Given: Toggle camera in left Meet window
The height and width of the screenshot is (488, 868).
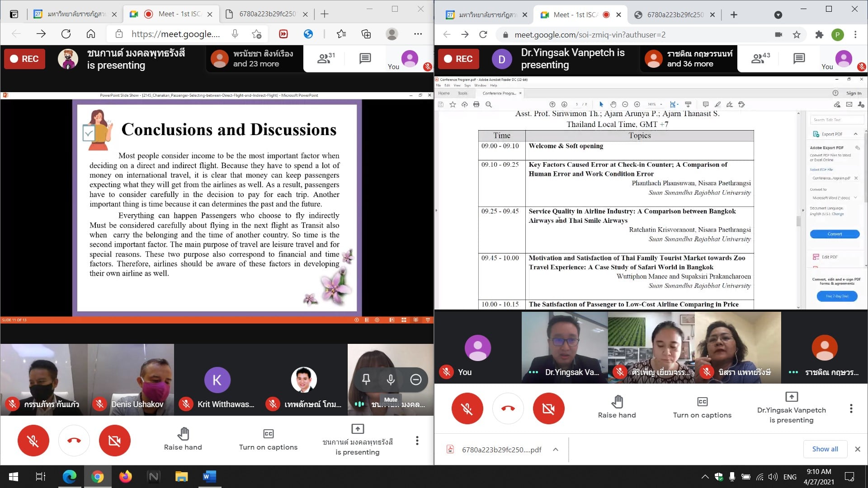Looking at the screenshot, I should (114, 440).
